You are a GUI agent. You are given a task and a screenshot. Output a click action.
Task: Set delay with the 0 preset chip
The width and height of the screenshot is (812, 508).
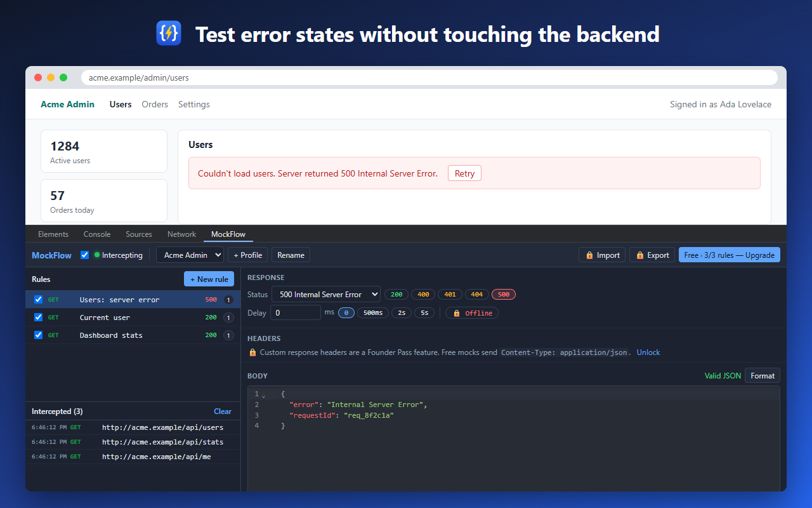pos(346,313)
